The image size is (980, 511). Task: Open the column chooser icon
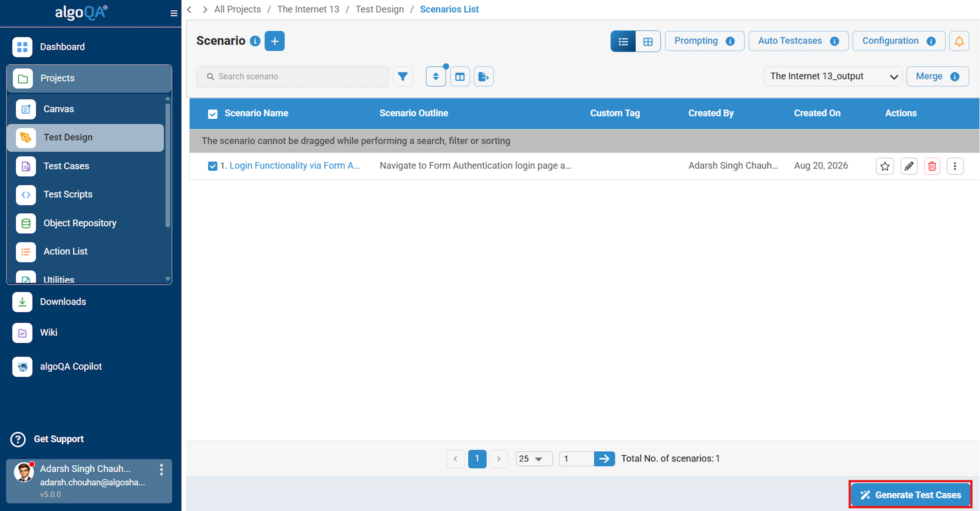coord(460,77)
